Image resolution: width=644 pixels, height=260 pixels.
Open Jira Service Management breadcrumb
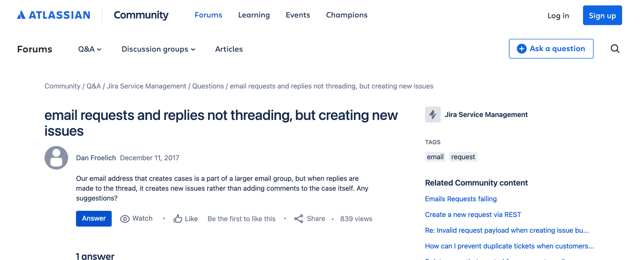[146, 86]
